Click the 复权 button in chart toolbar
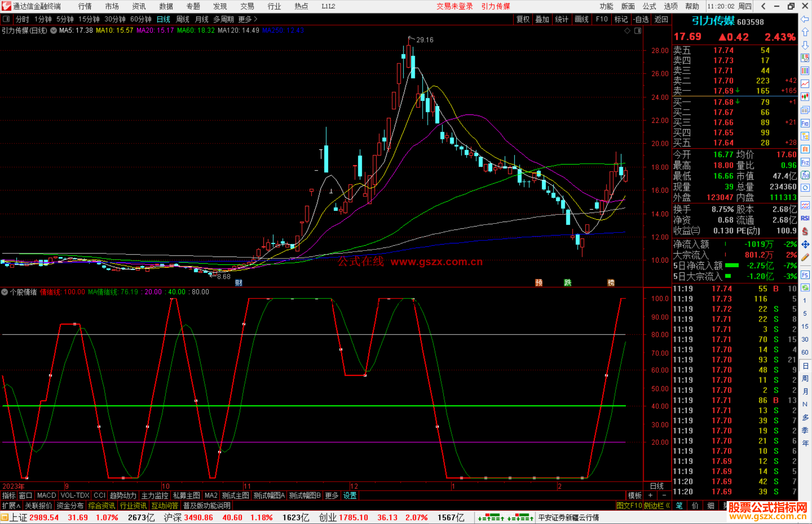The width and height of the screenshot is (812, 524). pos(523,19)
